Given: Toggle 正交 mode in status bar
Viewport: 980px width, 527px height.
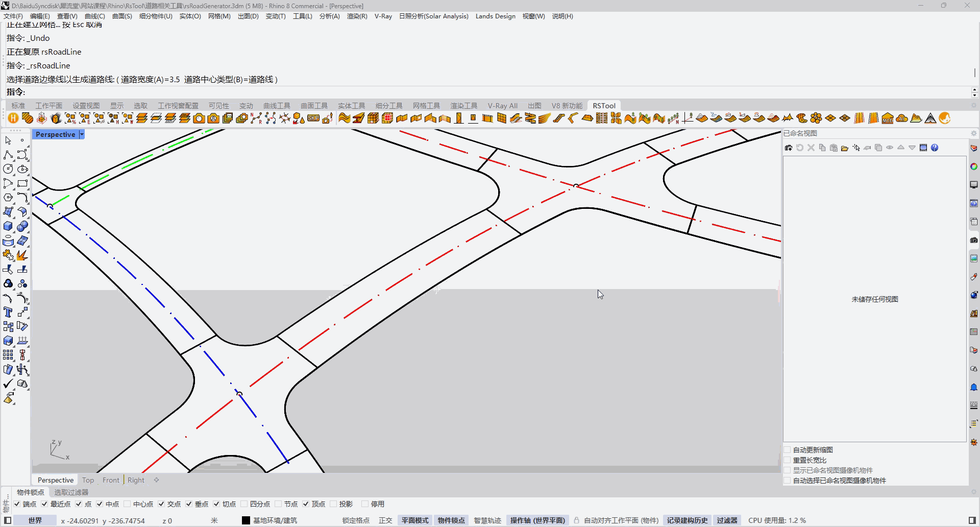Looking at the screenshot, I should tap(385, 520).
